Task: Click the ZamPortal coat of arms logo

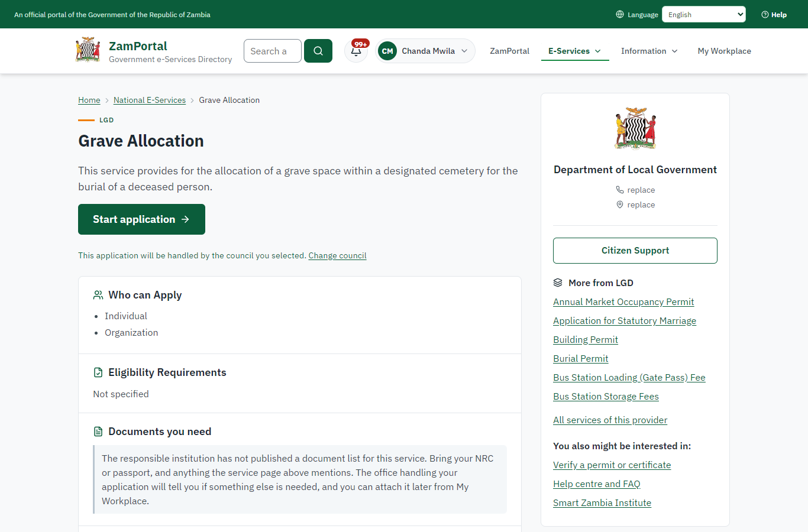Action: coord(88,50)
